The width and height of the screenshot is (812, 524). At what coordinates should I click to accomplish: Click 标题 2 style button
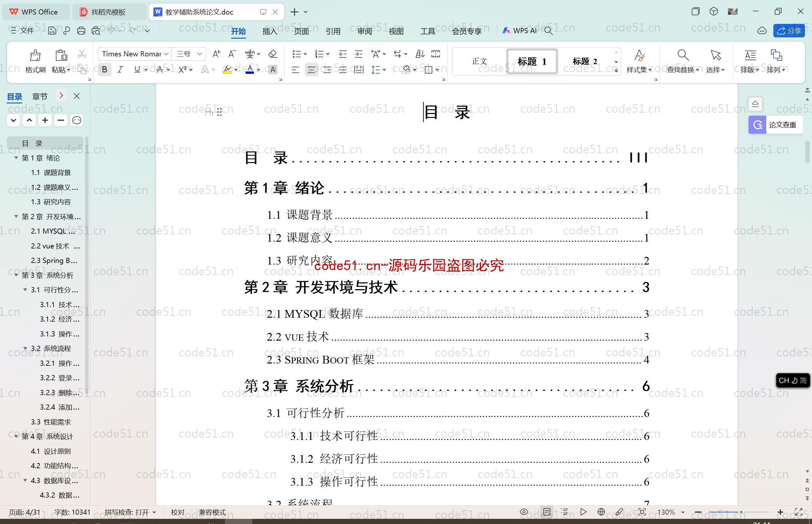pyautogui.click(x=585, y=60)
